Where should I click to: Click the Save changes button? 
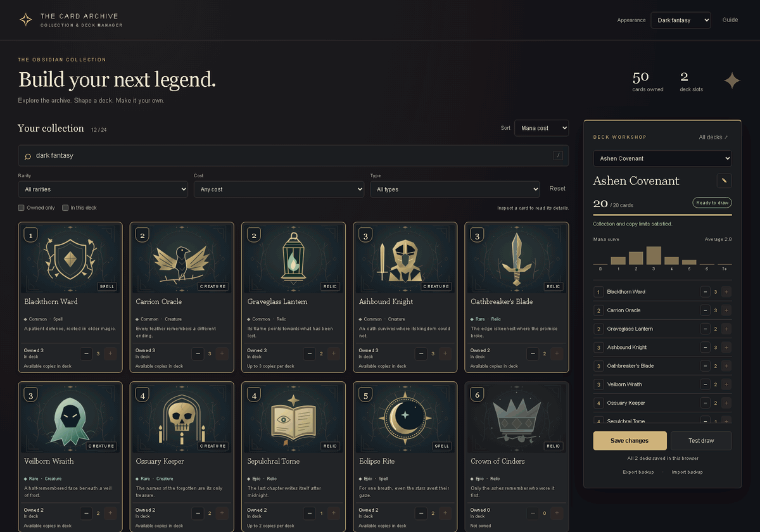point(630,441)
